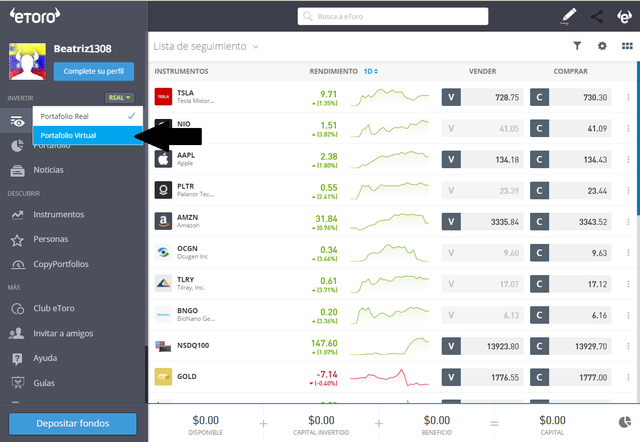Screen dimensions: 640x442
Task: Click the GOLD bar icon
Action: 163,377
